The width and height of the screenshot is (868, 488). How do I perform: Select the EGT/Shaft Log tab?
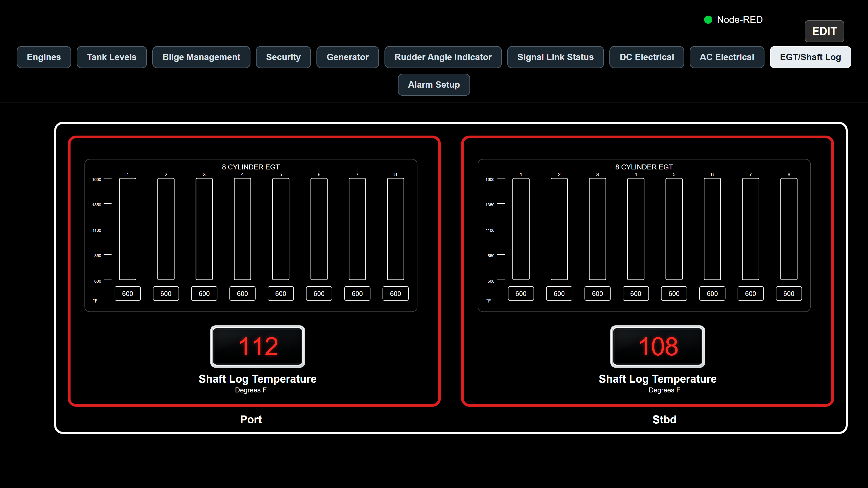click(x=810, y=57)
